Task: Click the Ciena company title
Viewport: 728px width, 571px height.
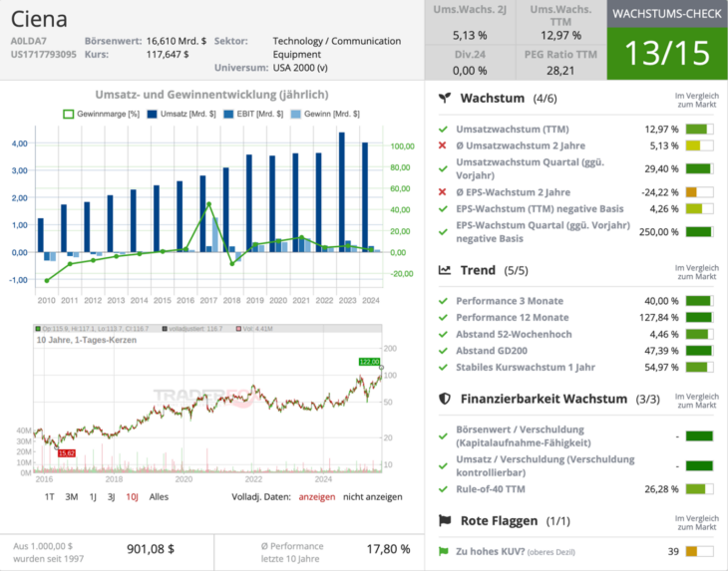Action: 39,19
